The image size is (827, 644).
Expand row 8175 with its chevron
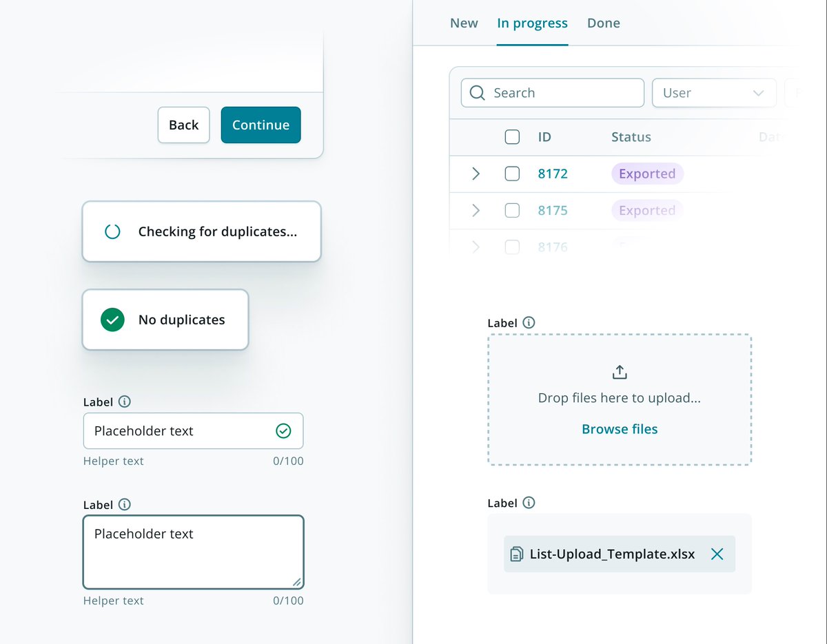point(476,210)
